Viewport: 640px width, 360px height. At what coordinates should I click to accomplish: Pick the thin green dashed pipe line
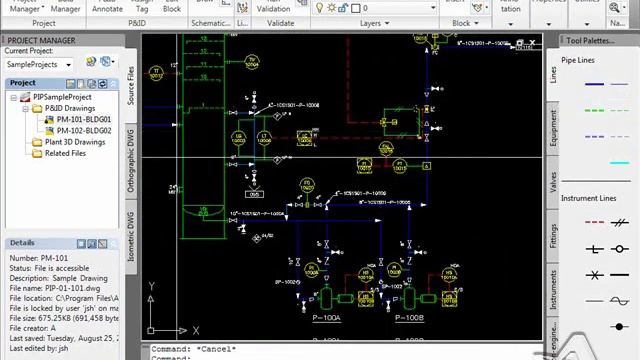coord(619,110)
